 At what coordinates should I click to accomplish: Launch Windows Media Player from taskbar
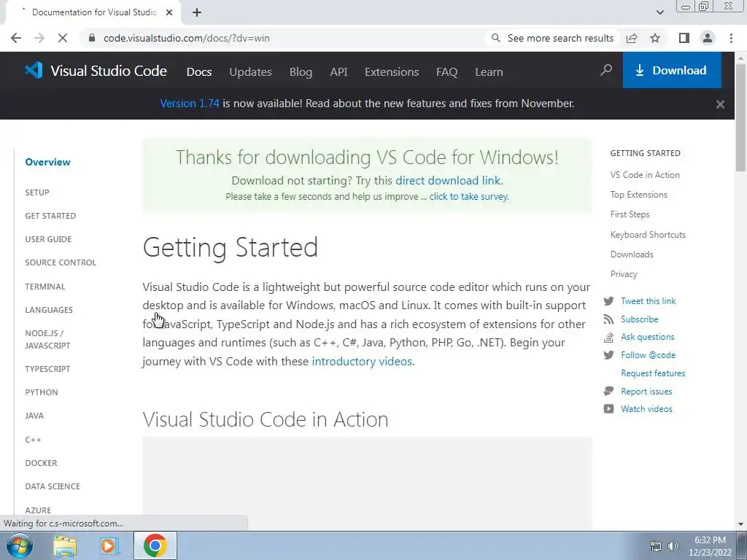click(x=109, y=546)
